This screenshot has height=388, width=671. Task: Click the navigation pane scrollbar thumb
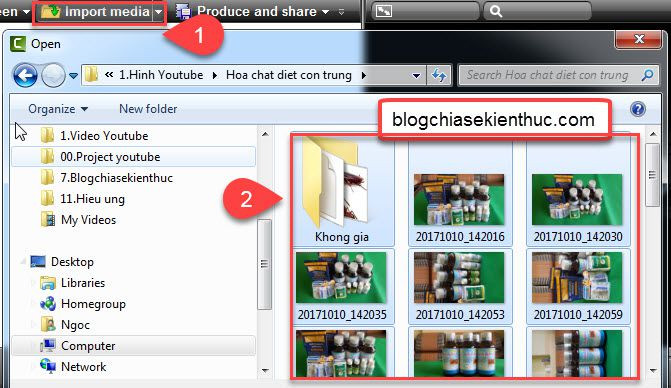[264, 264]
